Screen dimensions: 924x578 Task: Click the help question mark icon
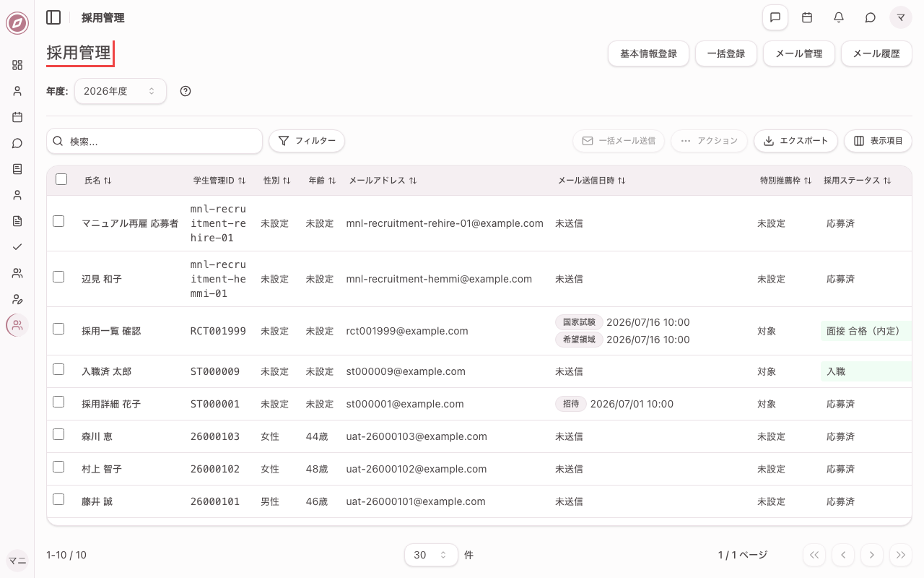pos(186,91)
